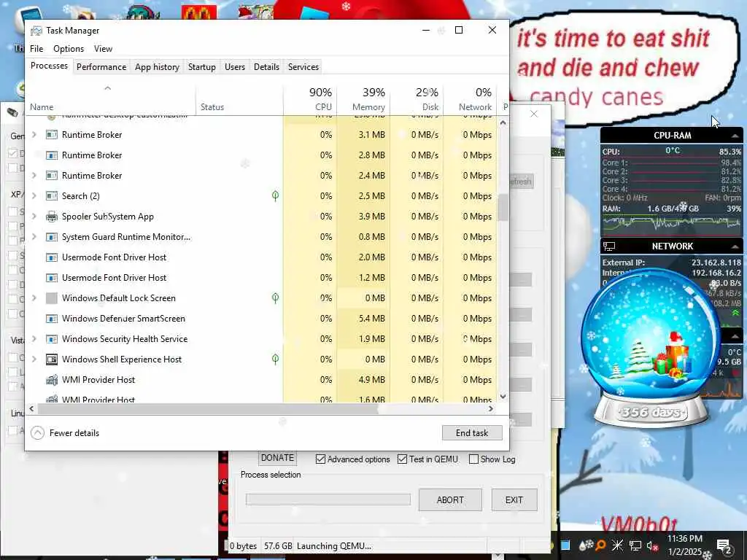Click the Windows Shell Experience Host icon
747x560 pixels.
tap(52, 359)
